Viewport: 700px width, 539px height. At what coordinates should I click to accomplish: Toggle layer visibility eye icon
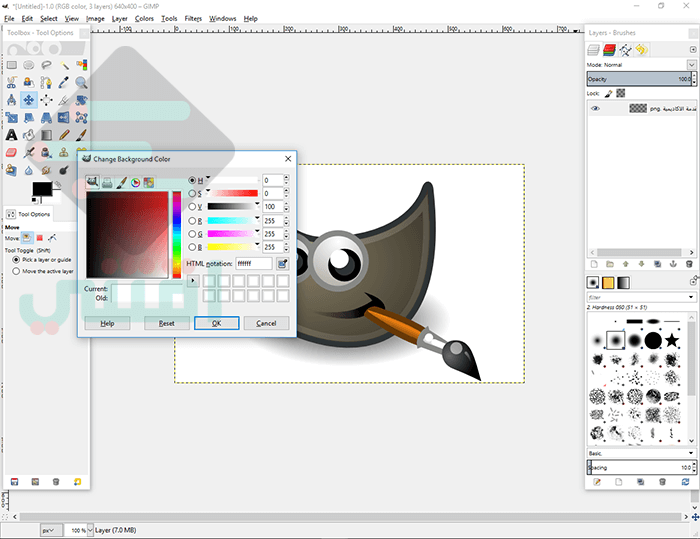click(595, 109)
